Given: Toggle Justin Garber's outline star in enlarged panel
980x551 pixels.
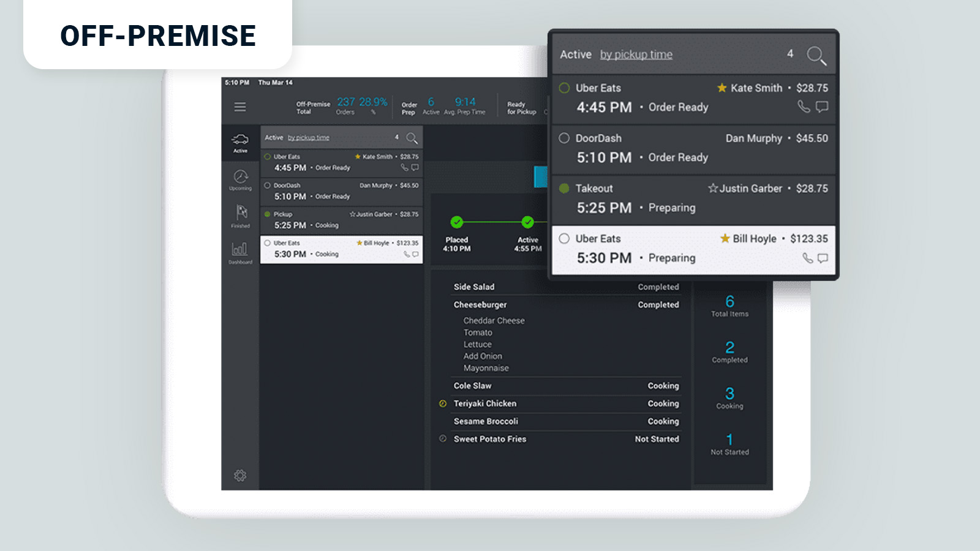Looking at the screenshot, I should point(713,188).
